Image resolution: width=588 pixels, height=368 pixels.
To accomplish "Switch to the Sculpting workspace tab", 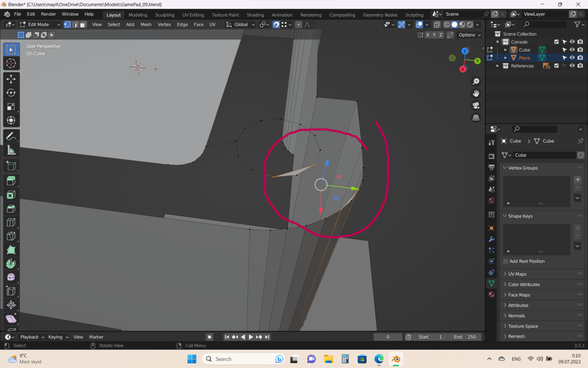I will tap(164, 15).
